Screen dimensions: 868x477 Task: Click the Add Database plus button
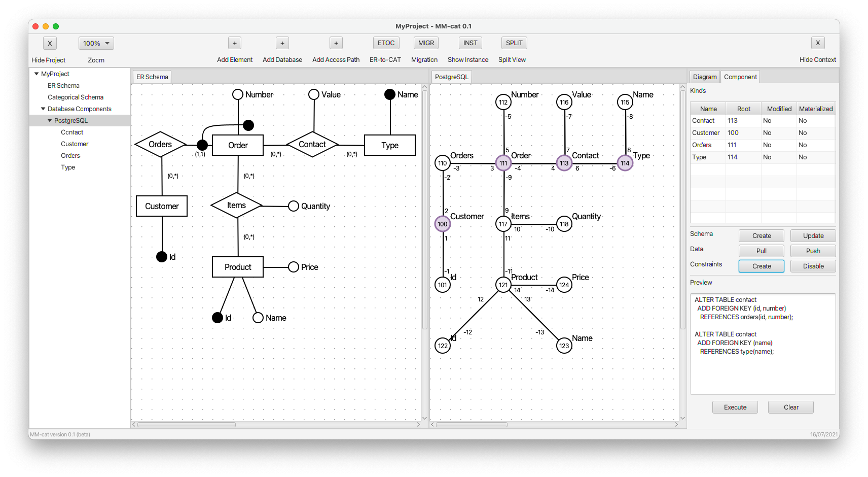(x=282, y=43)
